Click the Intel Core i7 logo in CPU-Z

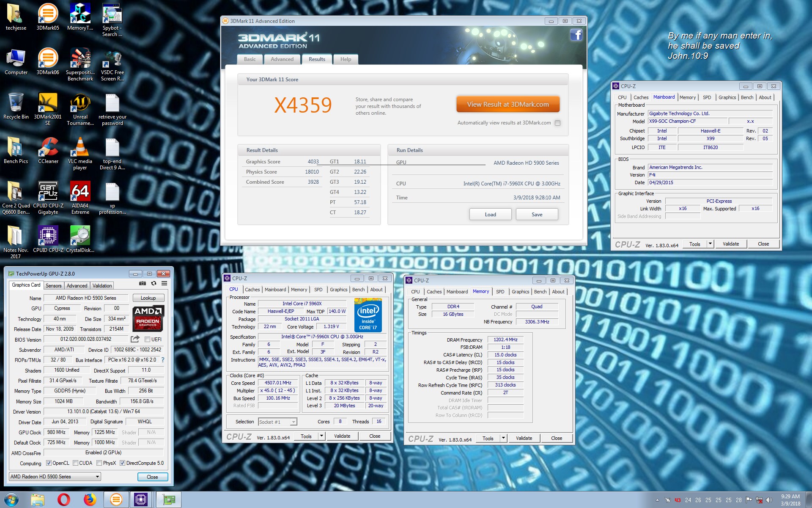(368, 315)
